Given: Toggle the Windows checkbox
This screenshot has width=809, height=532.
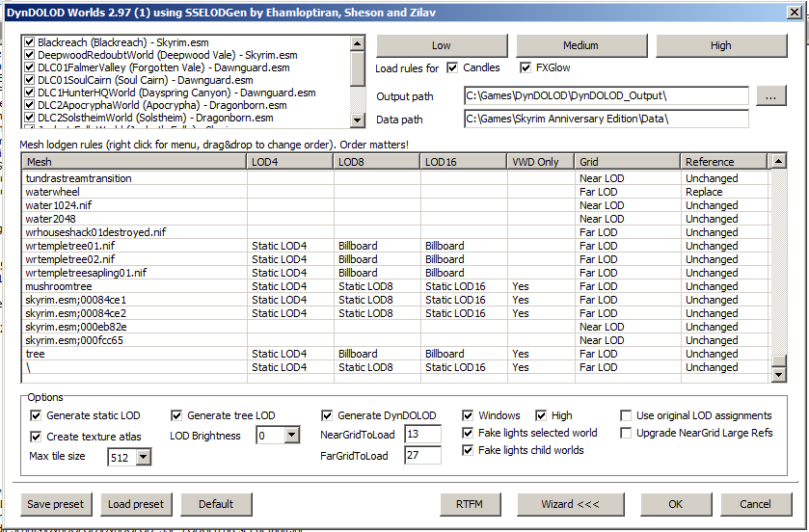Looking at the screenshot, I should pos(468,415).
